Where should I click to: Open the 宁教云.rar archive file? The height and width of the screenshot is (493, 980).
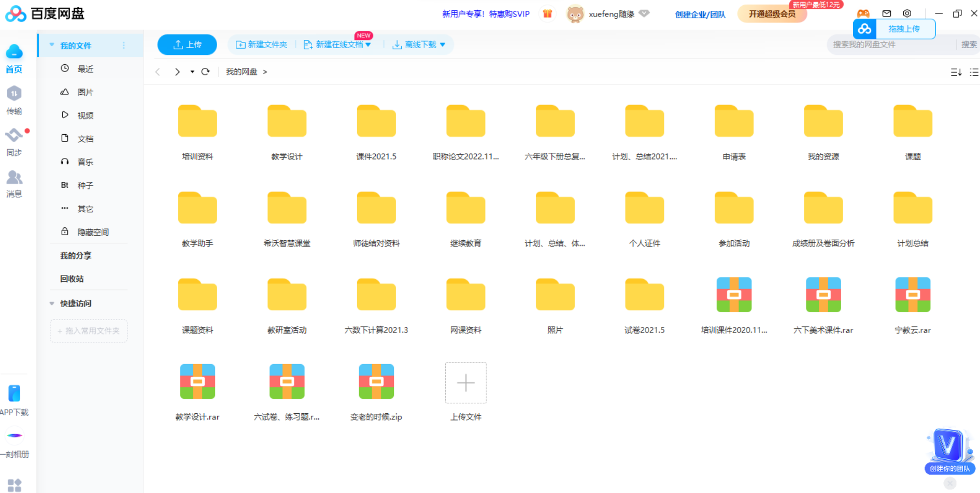(912, 295)
